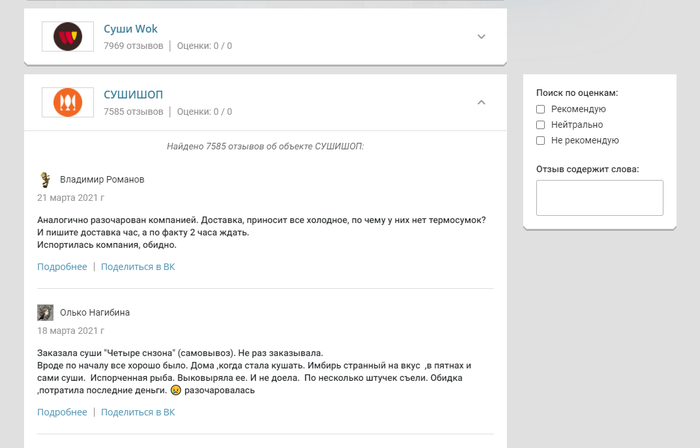Open the СУШИШОП title link
The width and height of the screenshot is (700, 448).
coord(133,95)
